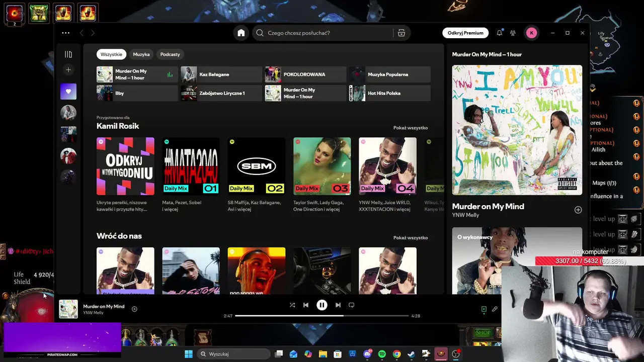The image size is (644, 362).
Task: Click the Odkryj Premium button
Action: [x=465, y=33]
